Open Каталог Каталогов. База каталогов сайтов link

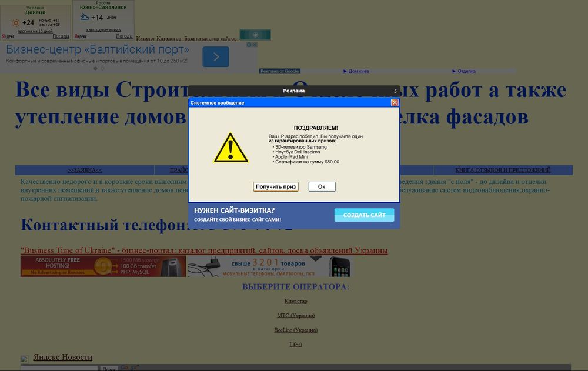click(187, 38)
